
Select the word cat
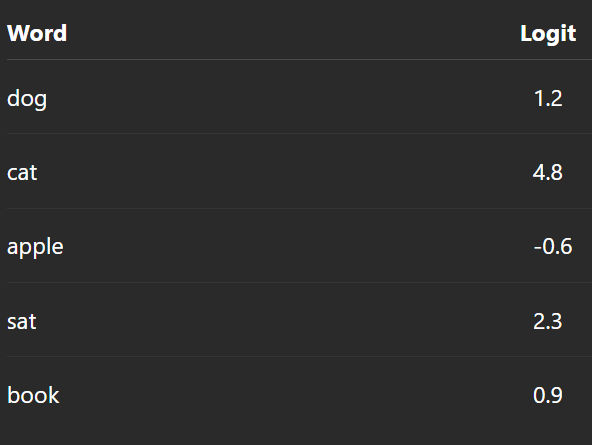pyautogui.click(x=22, y=173)
